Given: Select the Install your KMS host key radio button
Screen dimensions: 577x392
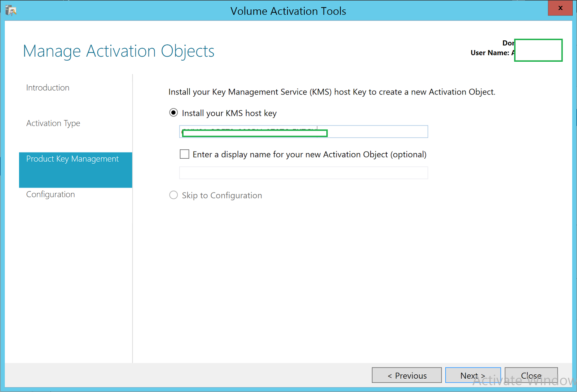Looking at the screenshot, I should coord(173,113).
